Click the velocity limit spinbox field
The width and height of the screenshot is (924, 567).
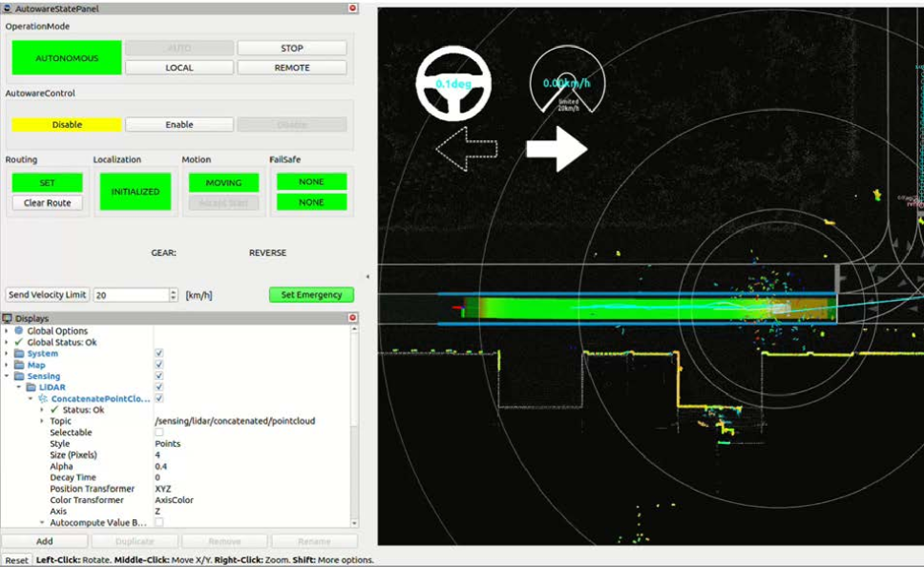pyautogui.click(x=130, y=295)
